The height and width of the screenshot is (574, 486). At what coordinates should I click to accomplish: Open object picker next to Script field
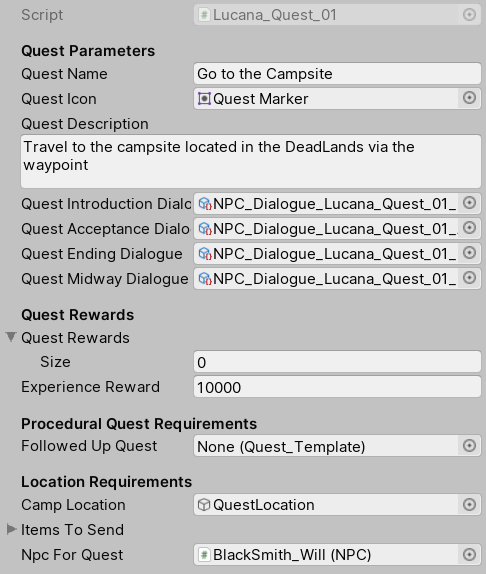tap(469, 15)
